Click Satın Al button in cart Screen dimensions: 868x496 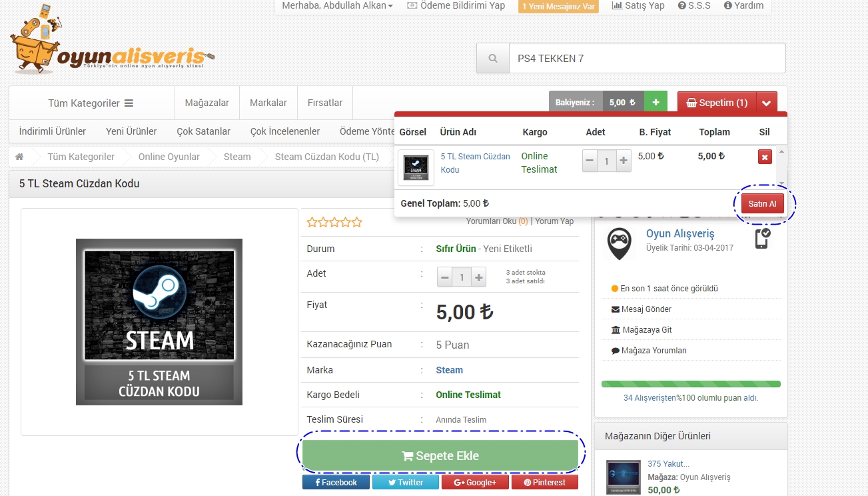point(762,203)
